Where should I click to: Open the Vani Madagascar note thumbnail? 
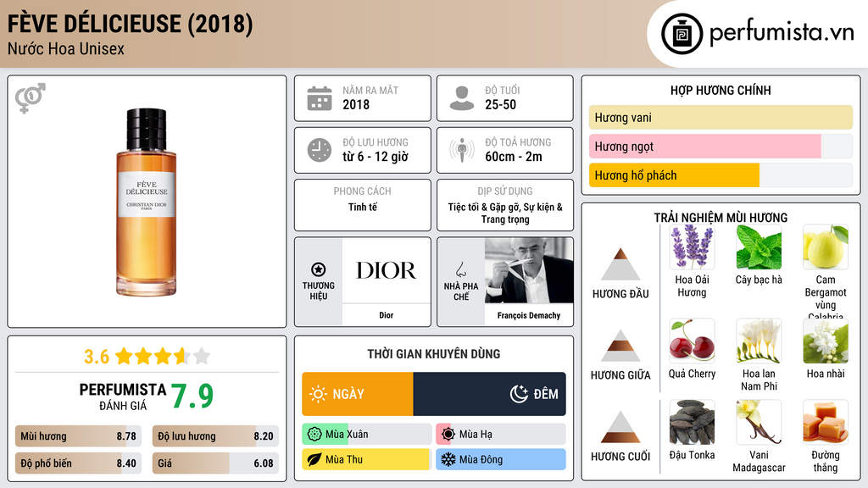click(759, 422)
